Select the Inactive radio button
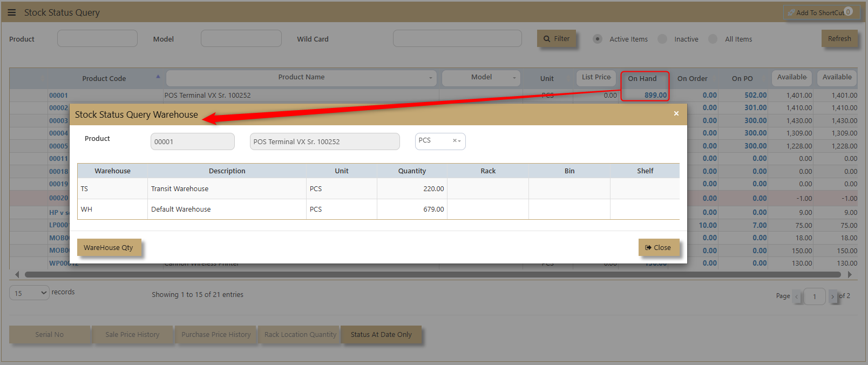 [x=662, y=39]
